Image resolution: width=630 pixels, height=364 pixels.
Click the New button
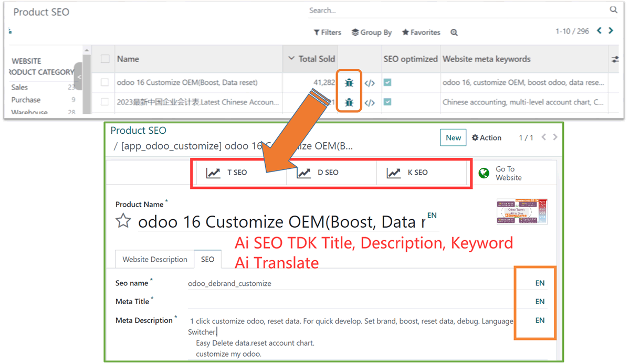[454, 137]
